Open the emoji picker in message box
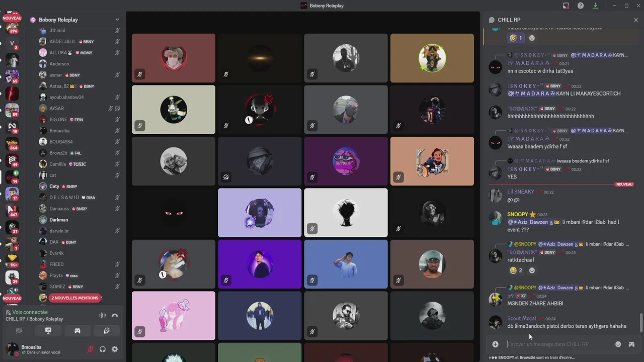644x362 pixels. pos(618,344)
